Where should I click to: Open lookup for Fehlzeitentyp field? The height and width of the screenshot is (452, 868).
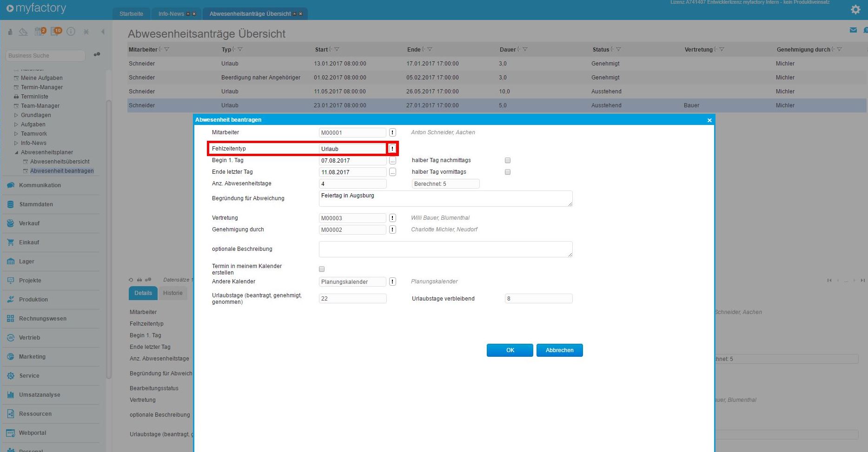click(392, 149)
